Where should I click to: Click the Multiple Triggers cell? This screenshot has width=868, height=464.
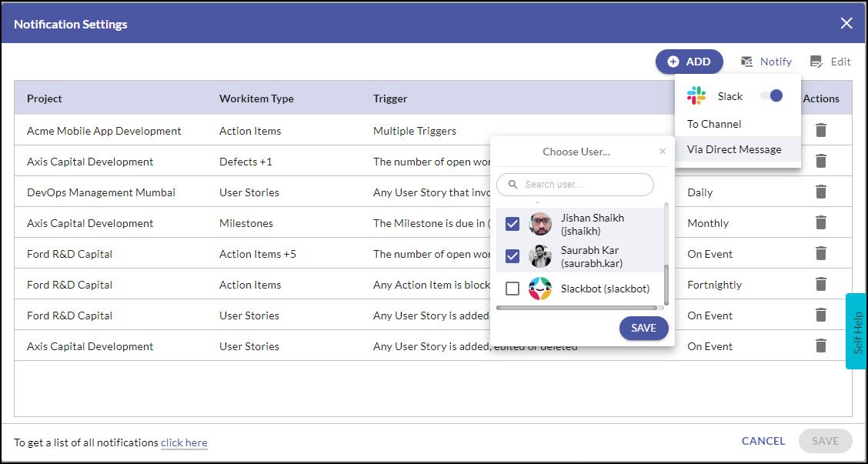point(415,131)
